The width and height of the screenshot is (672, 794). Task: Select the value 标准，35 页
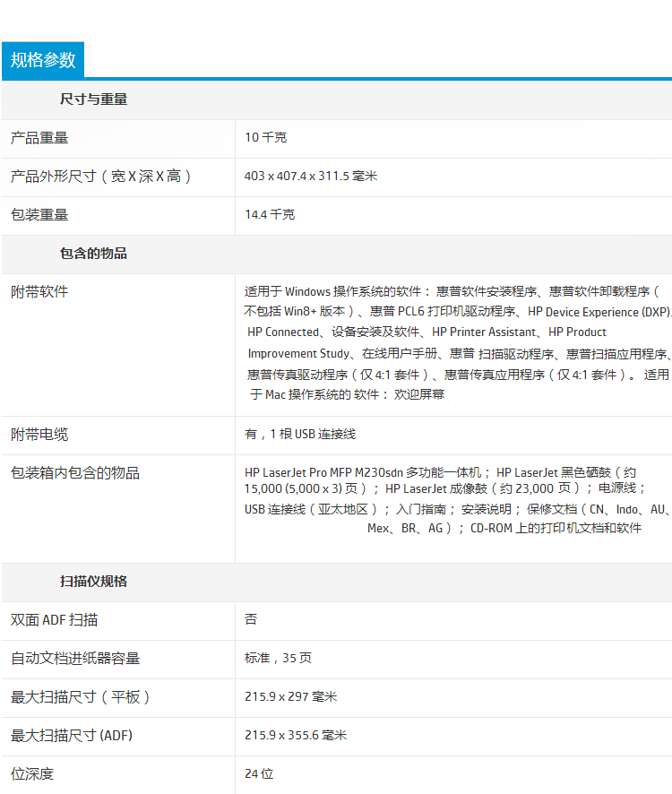tap(278, 658)
